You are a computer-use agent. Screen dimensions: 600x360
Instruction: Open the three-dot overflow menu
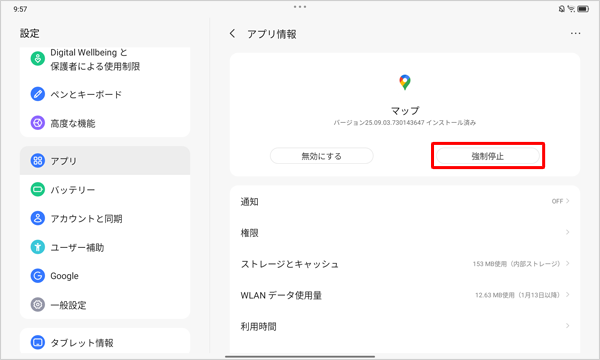(575, 34)
